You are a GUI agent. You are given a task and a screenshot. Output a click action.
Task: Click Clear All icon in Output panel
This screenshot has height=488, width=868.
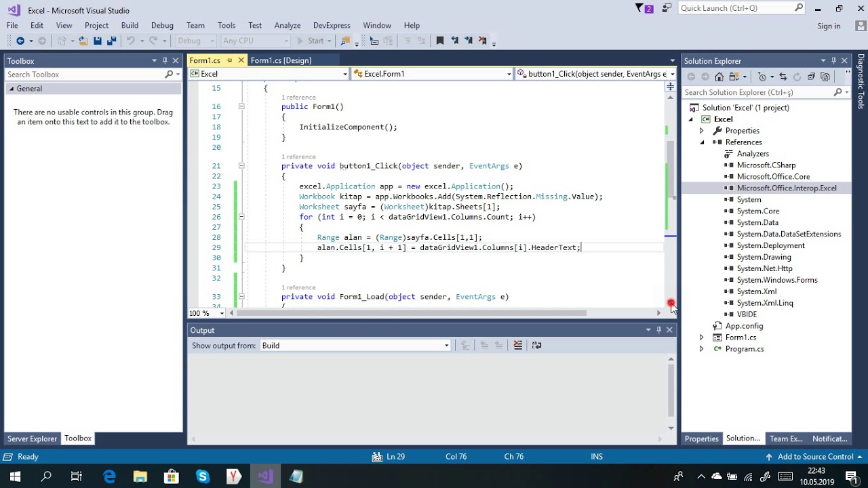518,345
